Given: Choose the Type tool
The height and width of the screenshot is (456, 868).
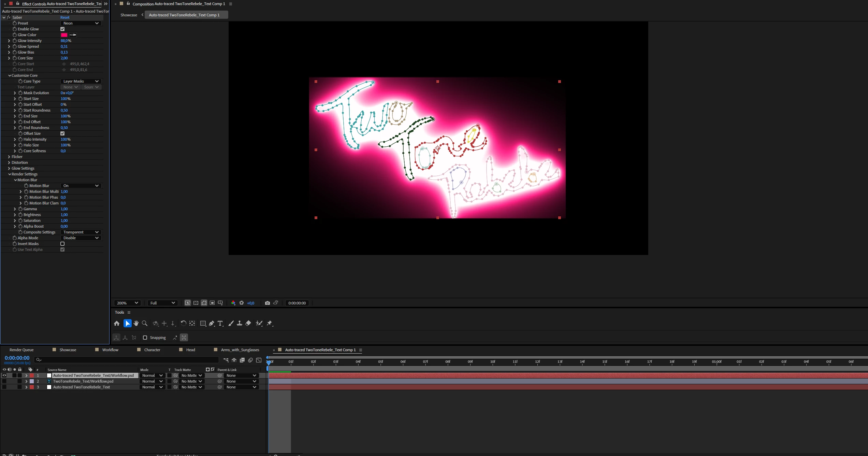Looking at the screenshot, I should 220,323.
